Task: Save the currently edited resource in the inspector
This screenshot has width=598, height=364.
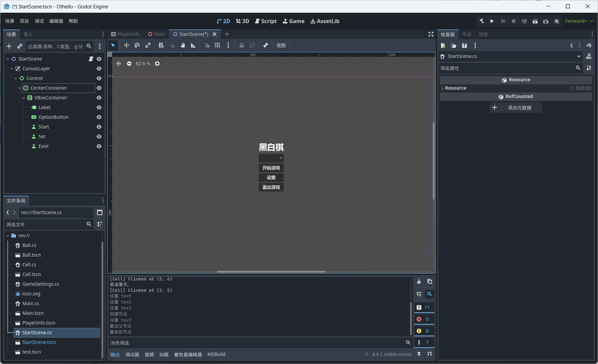Action: (x=464, y=45)
